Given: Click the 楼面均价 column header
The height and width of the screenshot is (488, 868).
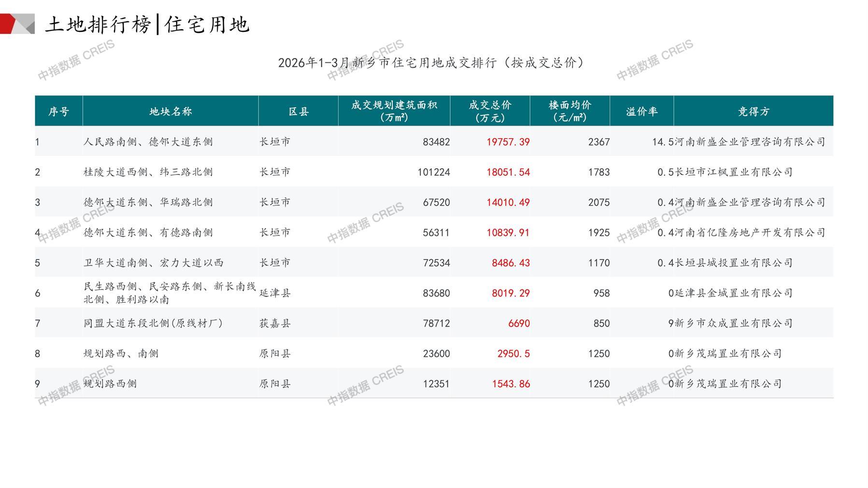Looking at the screenshot, I should pos(569,111).
